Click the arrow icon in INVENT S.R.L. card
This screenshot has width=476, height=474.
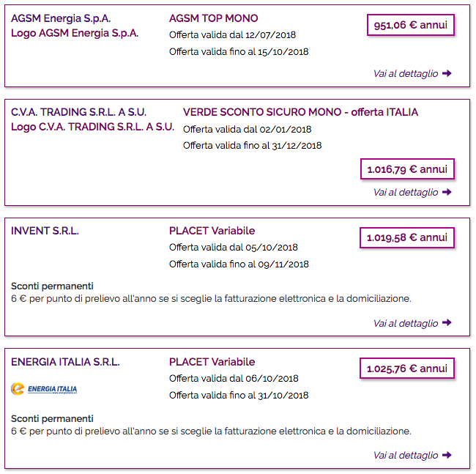(x=447, y=323)
